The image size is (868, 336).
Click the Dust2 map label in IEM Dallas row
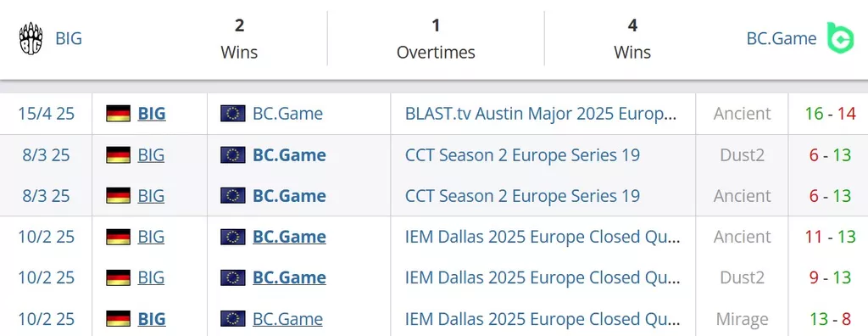coord(743,277)
